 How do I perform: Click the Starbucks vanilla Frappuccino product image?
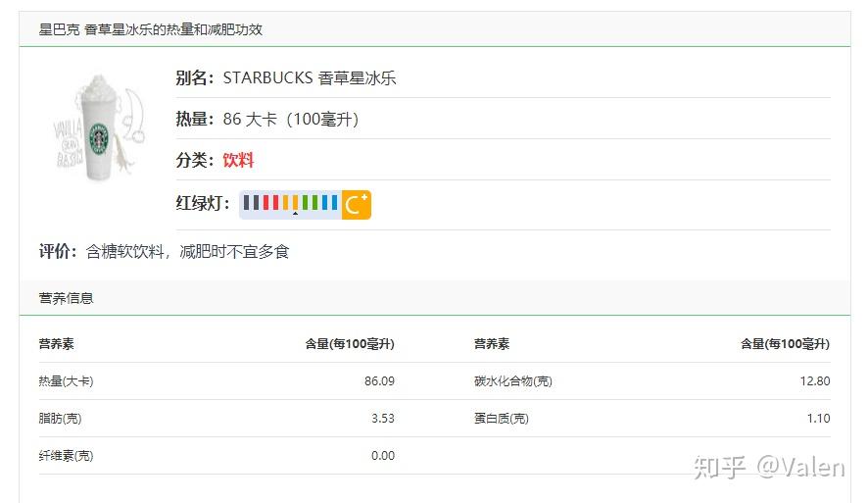click(100, 127)
